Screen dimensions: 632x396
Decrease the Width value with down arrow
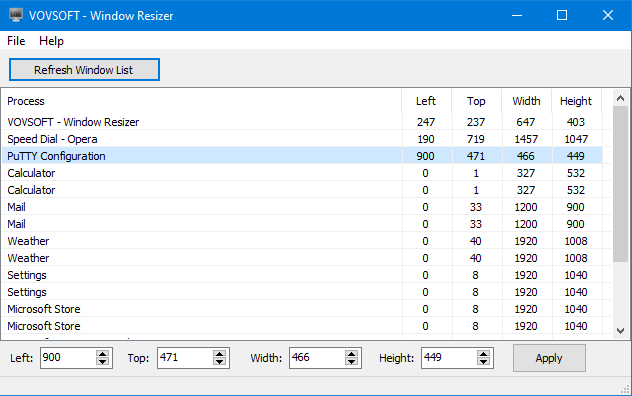[x=351, y=362]
